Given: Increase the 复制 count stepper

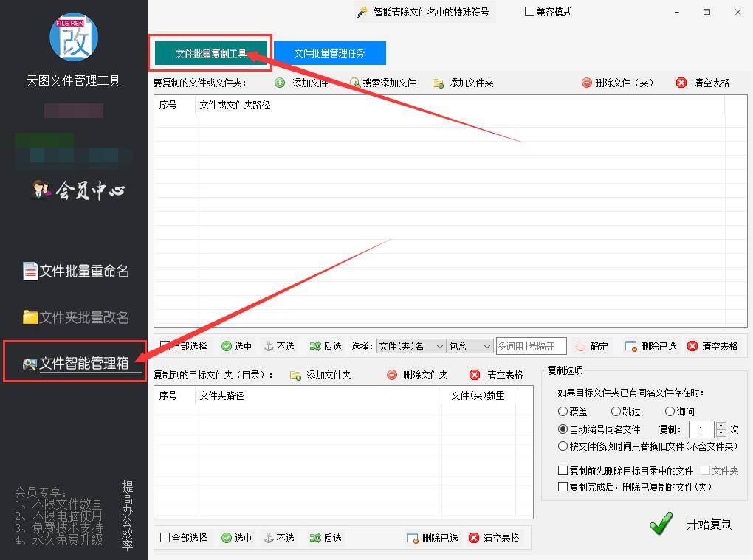Looking at the screenshot, I should [721, 425].
